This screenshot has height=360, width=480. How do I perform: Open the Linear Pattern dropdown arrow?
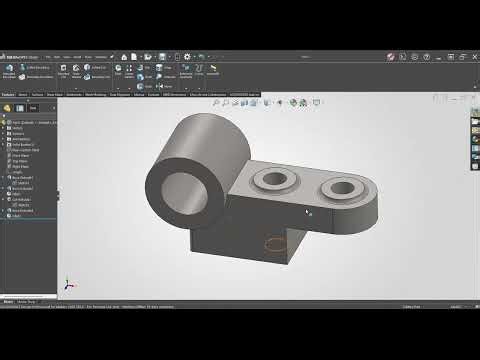pyautogui.click(x=129, y=88)
